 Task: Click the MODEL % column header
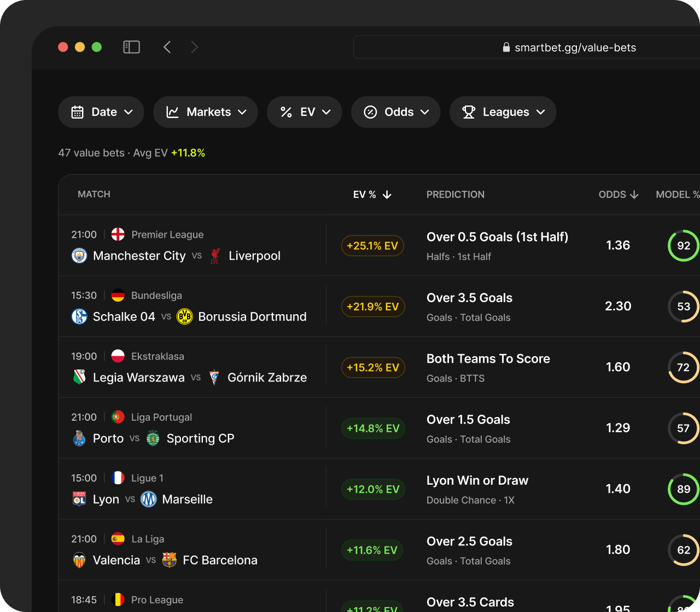(678, 195)
